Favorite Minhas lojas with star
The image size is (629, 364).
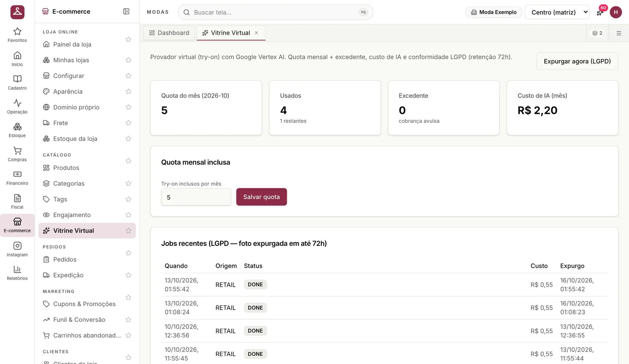point(128,60)
